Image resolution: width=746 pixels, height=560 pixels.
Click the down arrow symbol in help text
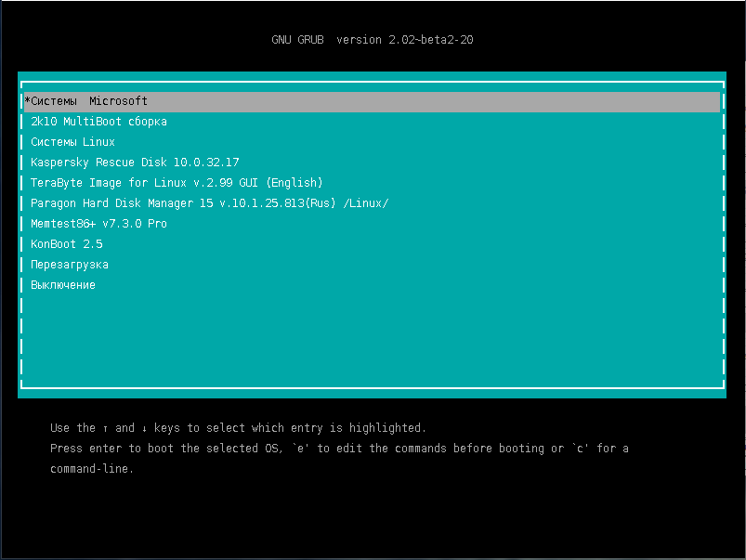pyautogui.click(x=145, y=429)
